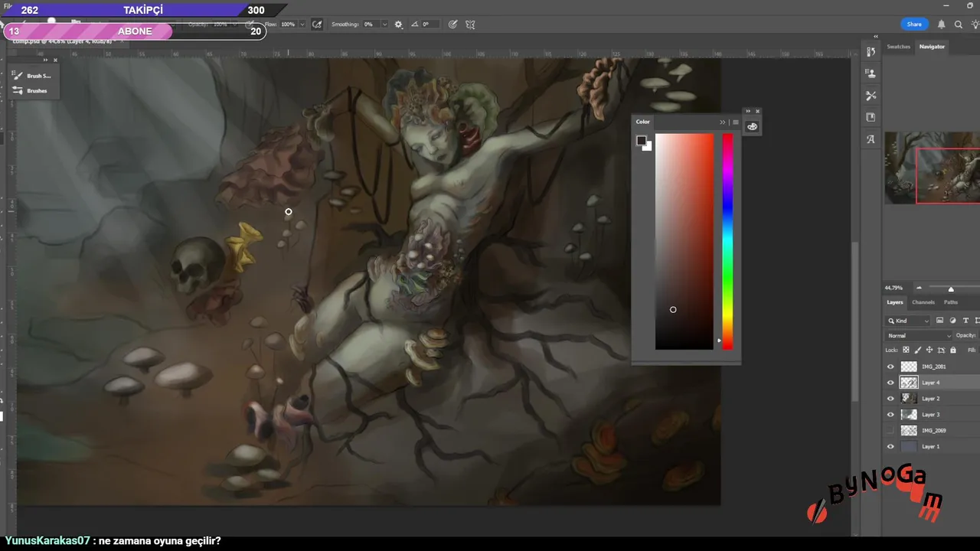The width and height of the screenshot is (980, 551).
Task: Toggle pressure for size icon
Action: [452, 24]
